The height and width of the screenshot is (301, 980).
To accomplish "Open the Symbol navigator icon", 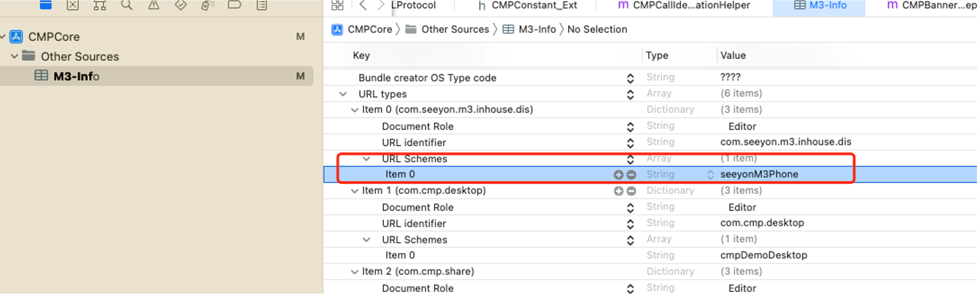I will [x=100, y=5].
